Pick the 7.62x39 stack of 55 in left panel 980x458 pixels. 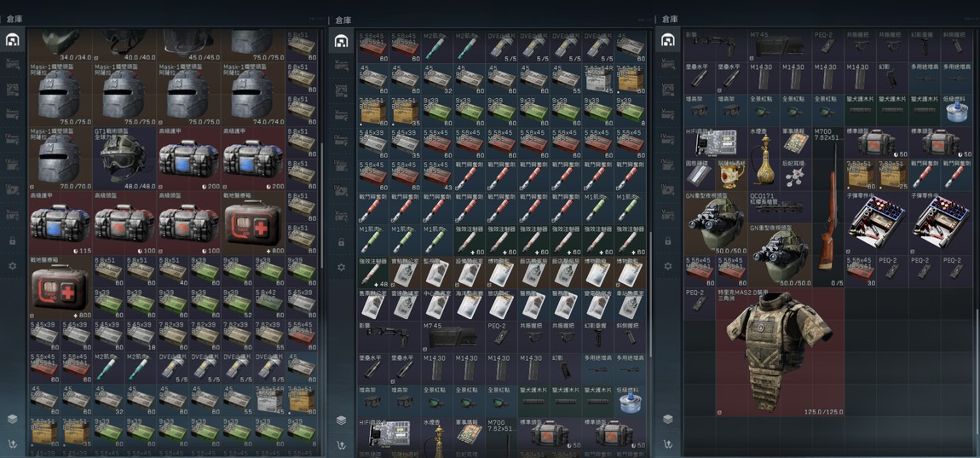[x=268, y=334]
